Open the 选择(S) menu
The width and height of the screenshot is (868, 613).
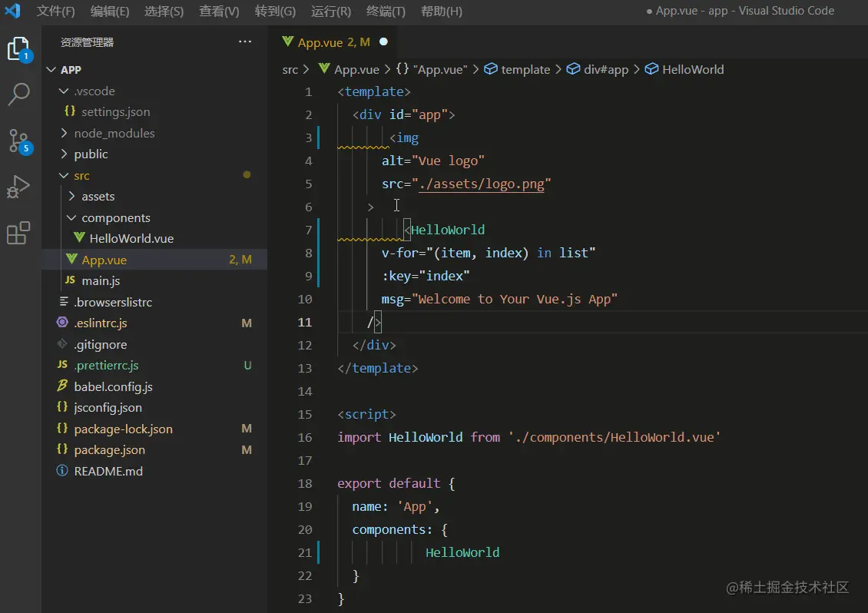point(164,11)
